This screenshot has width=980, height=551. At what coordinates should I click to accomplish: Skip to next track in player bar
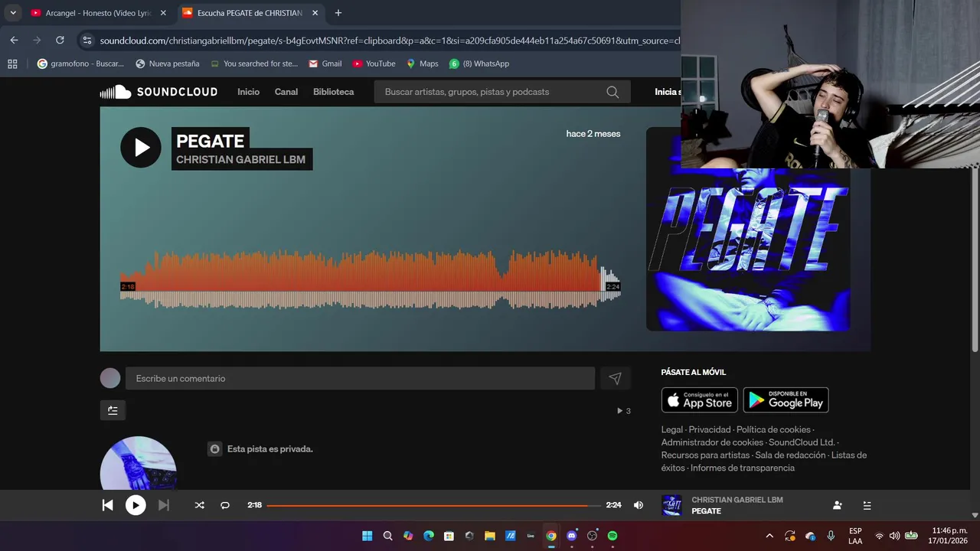[163, 505]
